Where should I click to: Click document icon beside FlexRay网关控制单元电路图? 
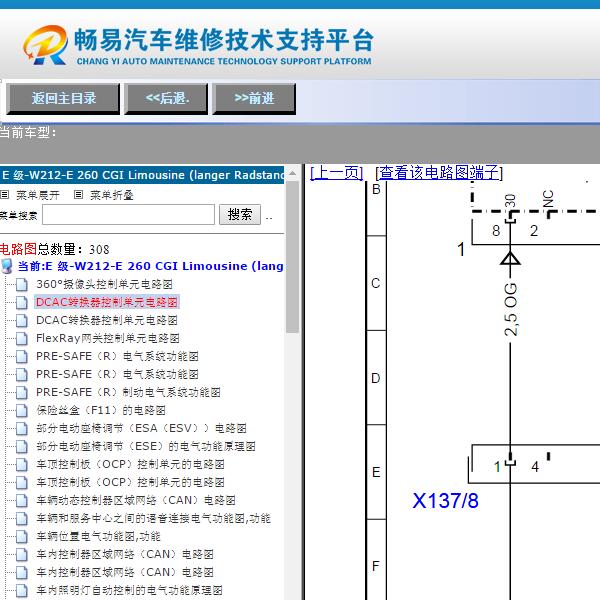(22, 338)
